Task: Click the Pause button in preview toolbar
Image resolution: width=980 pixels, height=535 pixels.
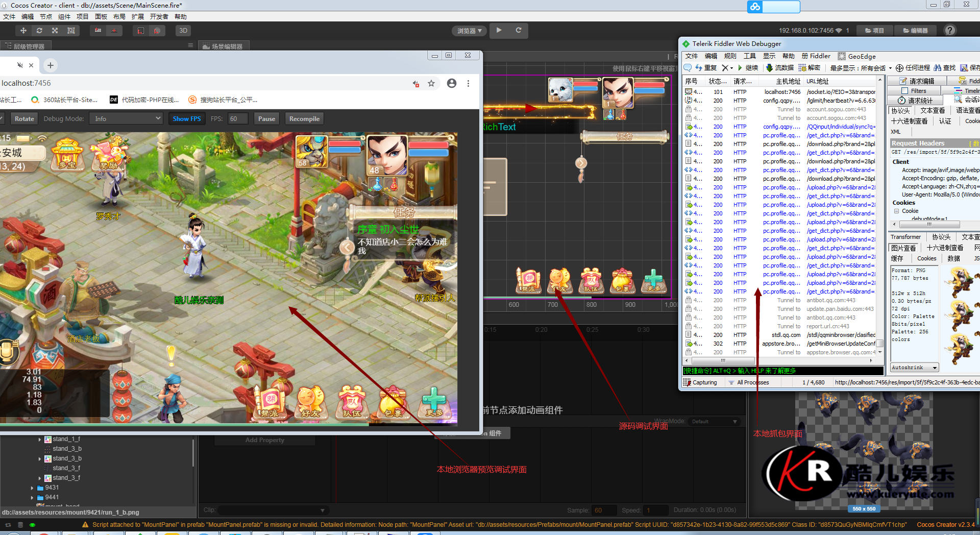Action: (266, 118)
